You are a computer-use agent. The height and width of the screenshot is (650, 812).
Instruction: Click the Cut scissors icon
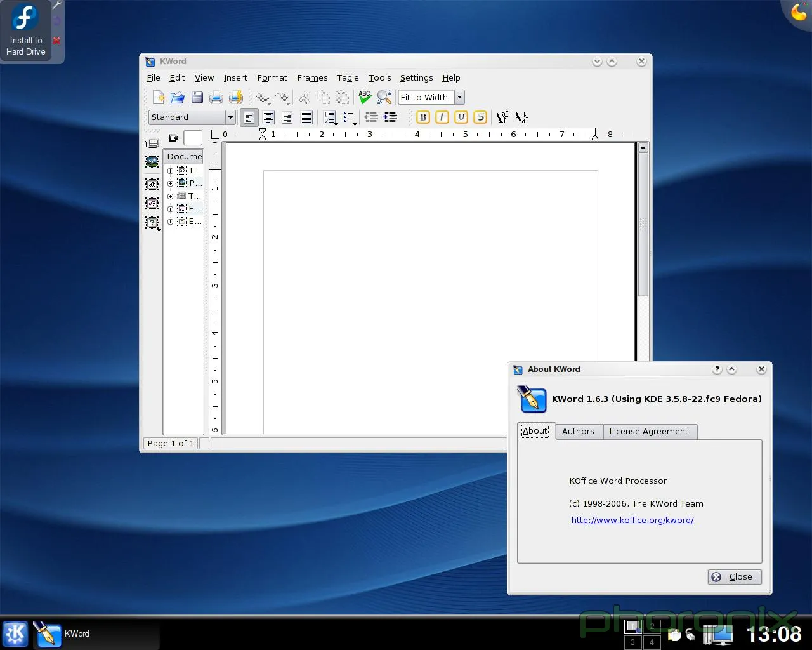coord(304,97)
